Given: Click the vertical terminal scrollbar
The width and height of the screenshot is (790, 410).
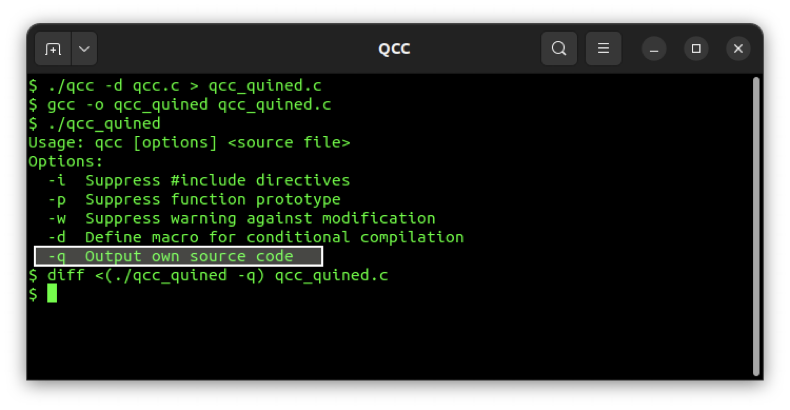Looking at the screenshot, I should (x=755, y=226).
